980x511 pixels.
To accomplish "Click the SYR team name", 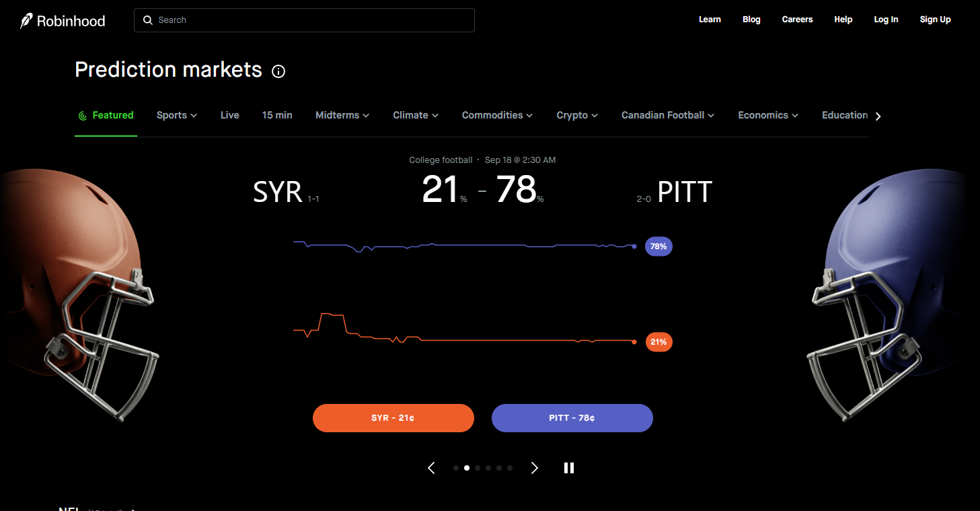I will tap(278, 192).
